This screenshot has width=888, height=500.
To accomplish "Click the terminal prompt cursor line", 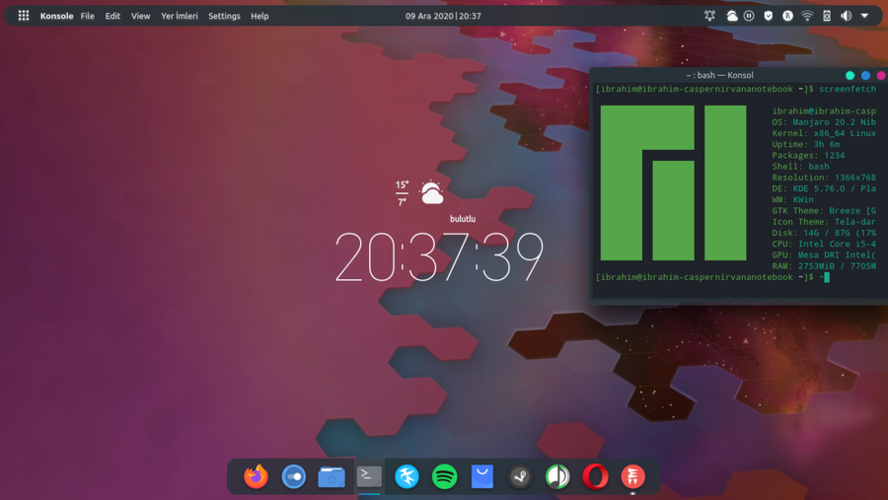I will pyautogui.click(x=712, y=277).
